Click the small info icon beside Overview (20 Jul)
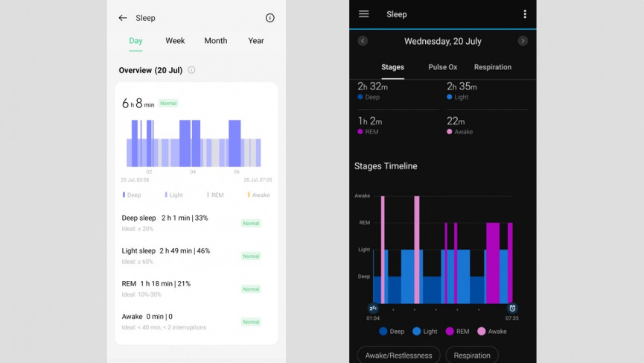 click(191, 70)
